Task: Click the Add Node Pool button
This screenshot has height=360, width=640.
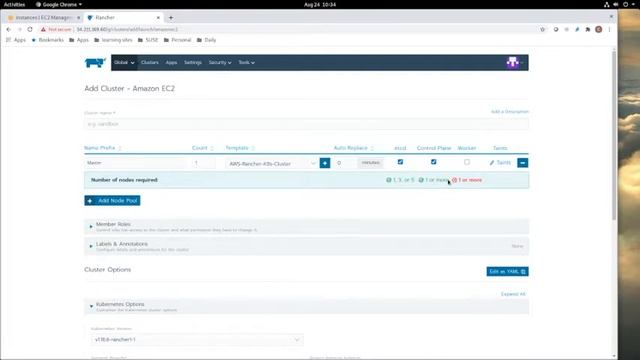Action: pyautogui.click(x=112, y=200)
